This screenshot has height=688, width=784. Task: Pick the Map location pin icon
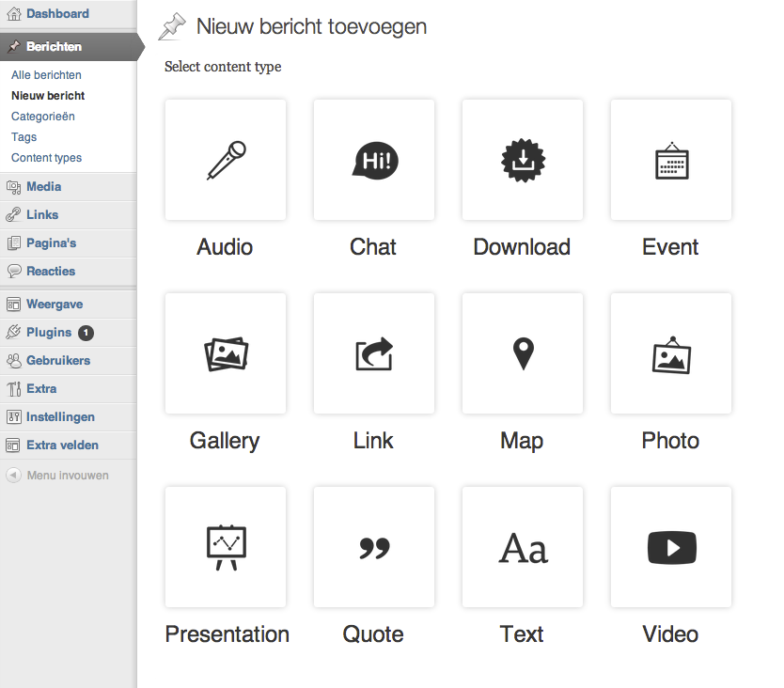[x=523, y=353]
